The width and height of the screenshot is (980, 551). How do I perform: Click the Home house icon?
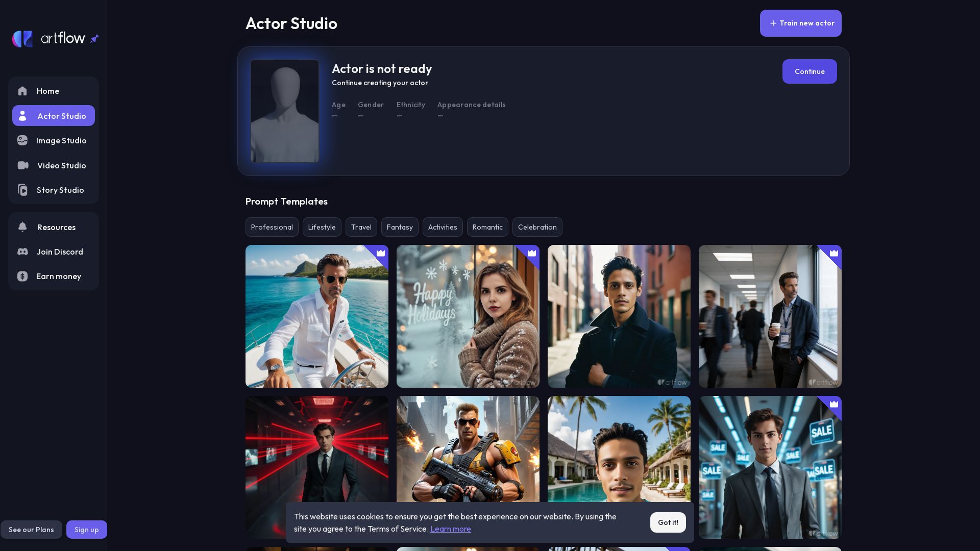(22, 91)
